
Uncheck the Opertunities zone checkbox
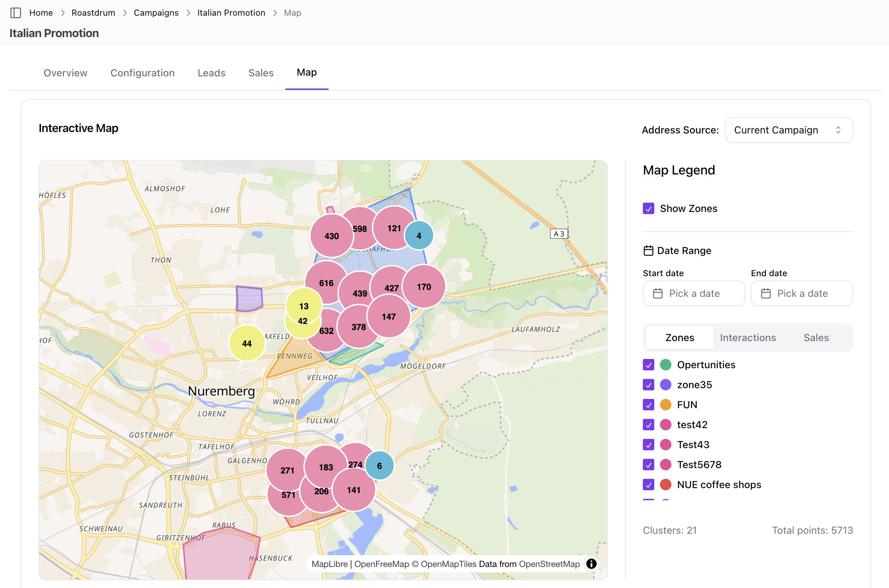tap(648, 365)
